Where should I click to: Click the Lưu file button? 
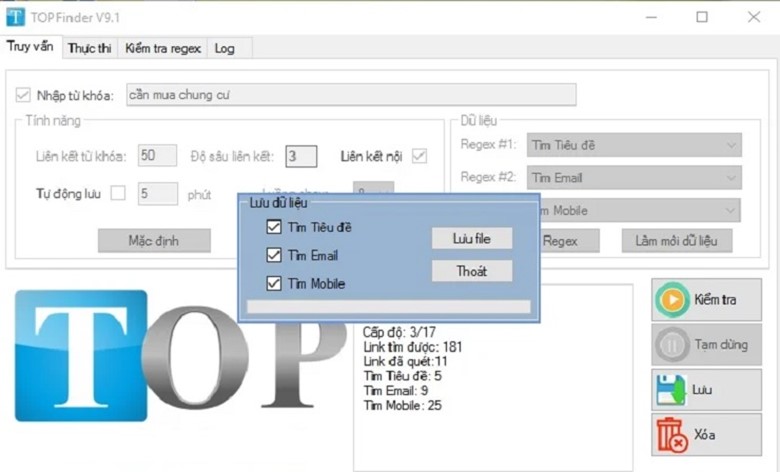tap(472, 239)
